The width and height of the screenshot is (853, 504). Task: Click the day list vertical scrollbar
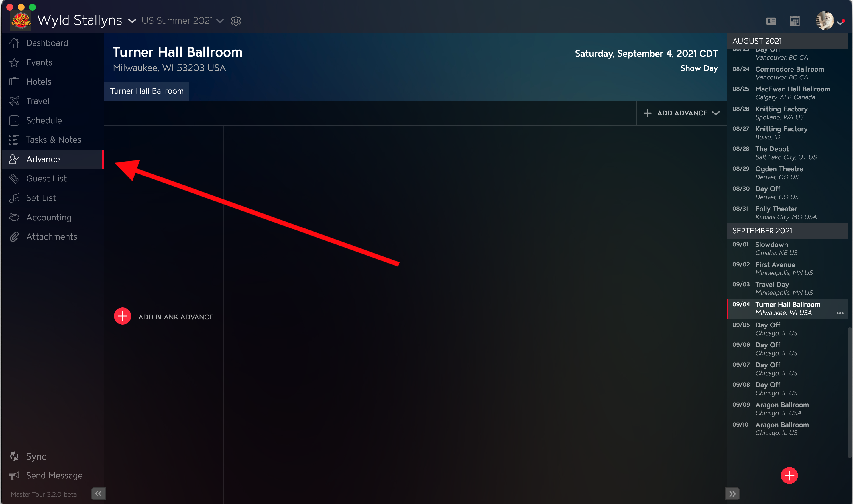[850, 392]
